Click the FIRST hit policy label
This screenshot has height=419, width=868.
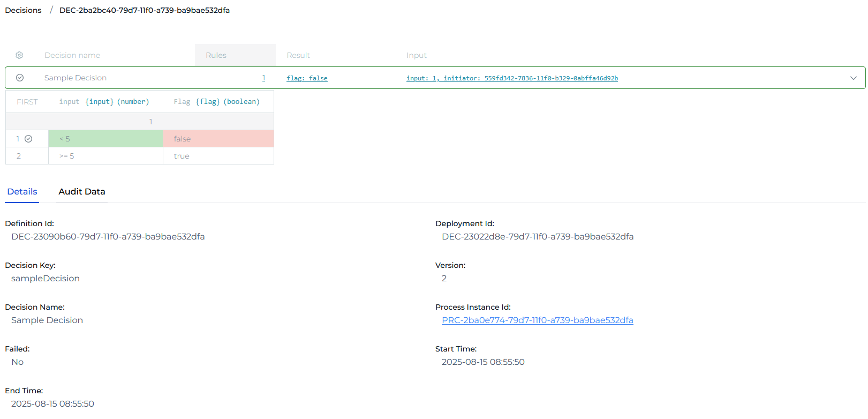point(27,102)
